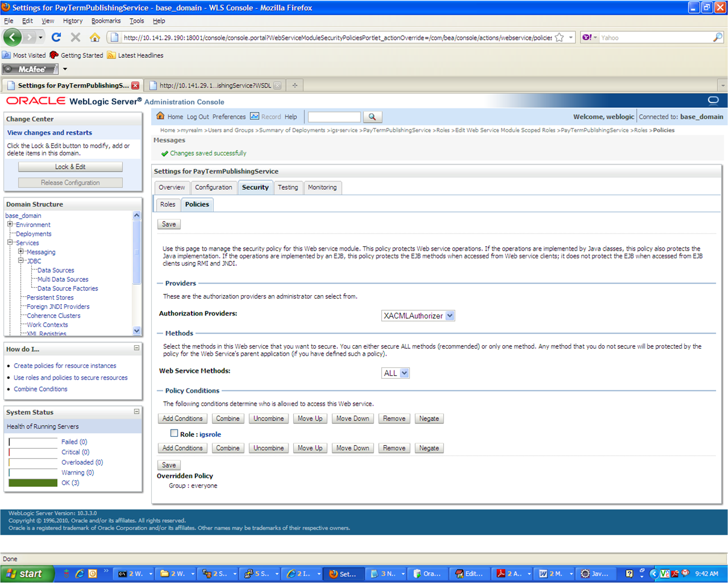728x583 pixels.
Task: Click the McAfee toolbar logo
Action: tap(30, 69)
